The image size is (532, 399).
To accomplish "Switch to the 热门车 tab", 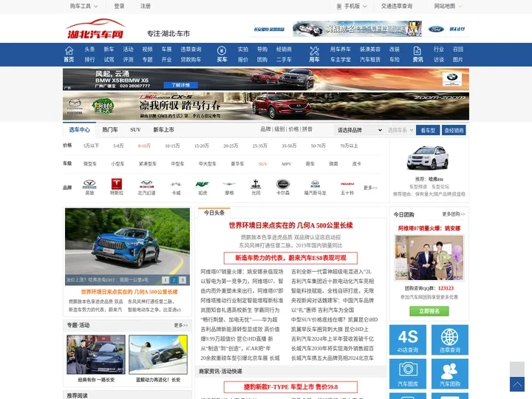I will pyautogui.click(x=110, y=129).
